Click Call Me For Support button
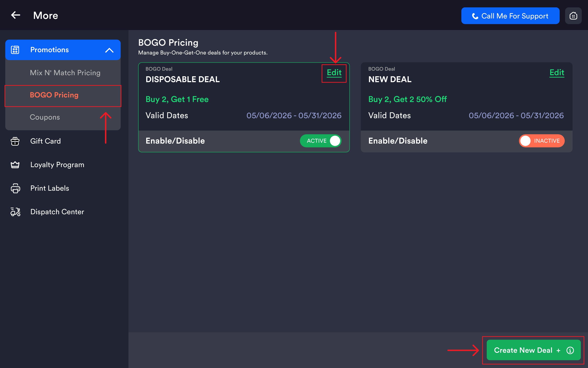588x368 pixels. (x=510, y=16)
